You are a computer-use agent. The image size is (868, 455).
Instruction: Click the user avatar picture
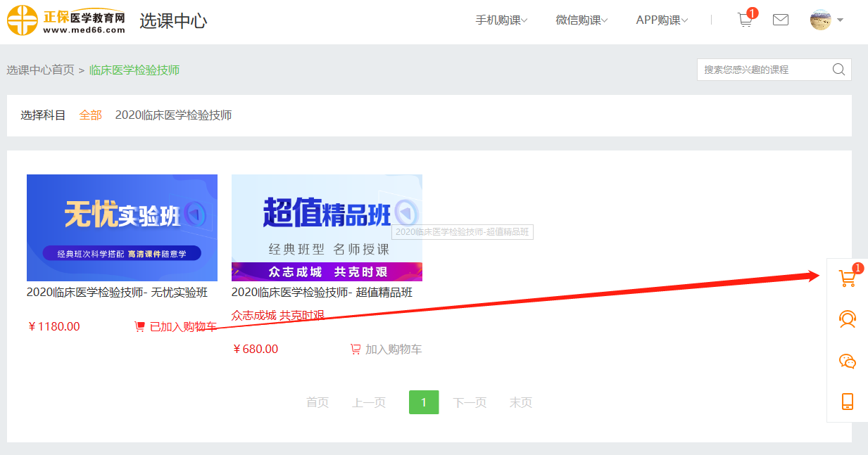tap(820, 20)
